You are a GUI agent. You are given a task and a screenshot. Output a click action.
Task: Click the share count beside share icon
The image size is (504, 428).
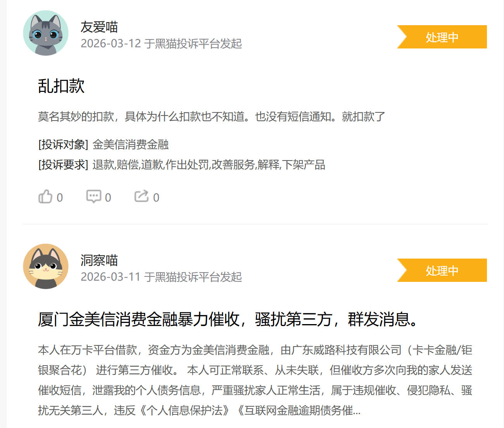(156, 198)
